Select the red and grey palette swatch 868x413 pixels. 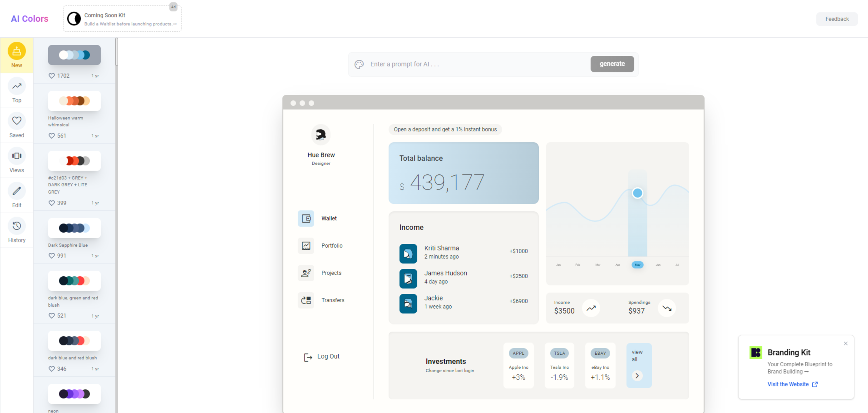(74, 161)
